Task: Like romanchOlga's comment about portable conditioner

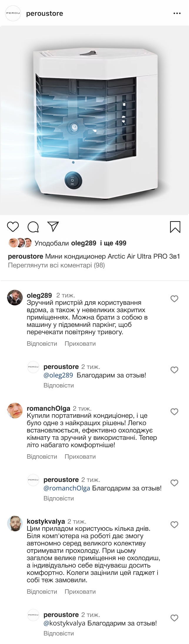Action: click(175, 412)
